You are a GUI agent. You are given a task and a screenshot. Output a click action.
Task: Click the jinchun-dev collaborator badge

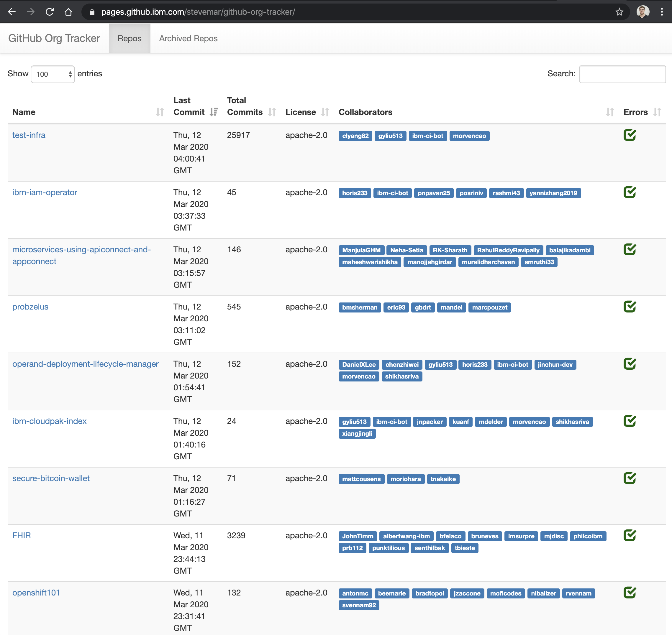coord(555,365)
